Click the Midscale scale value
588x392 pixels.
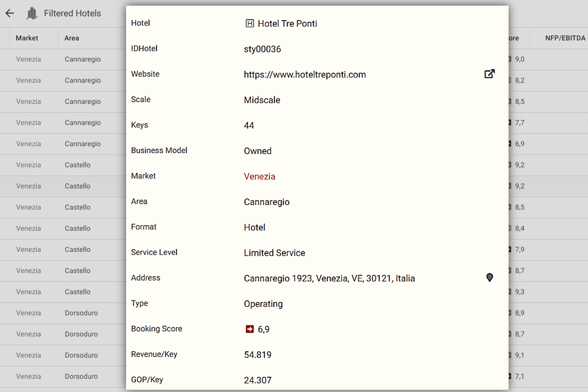(262, 100)
